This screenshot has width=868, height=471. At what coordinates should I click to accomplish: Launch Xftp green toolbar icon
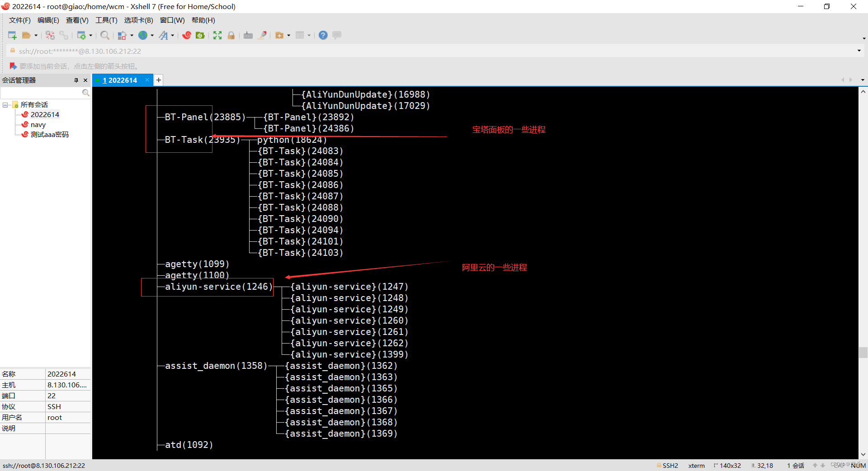pyautogui.click(x=200, y=35)
